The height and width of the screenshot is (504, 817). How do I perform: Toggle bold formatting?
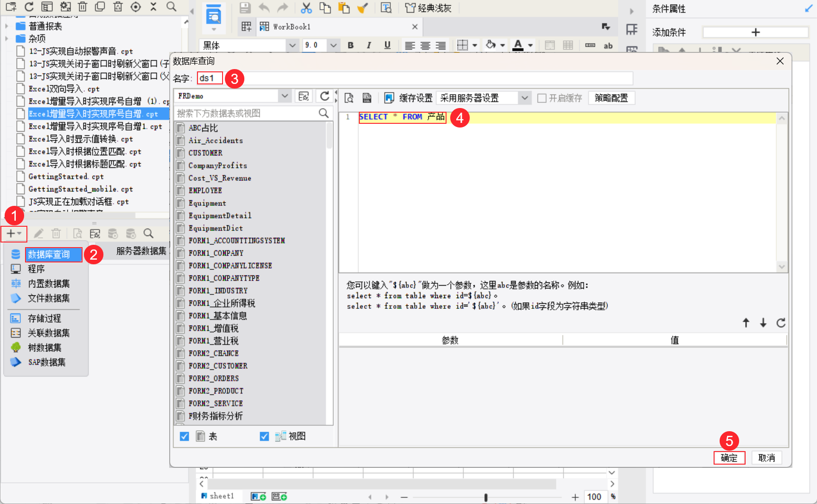(351, 45)
